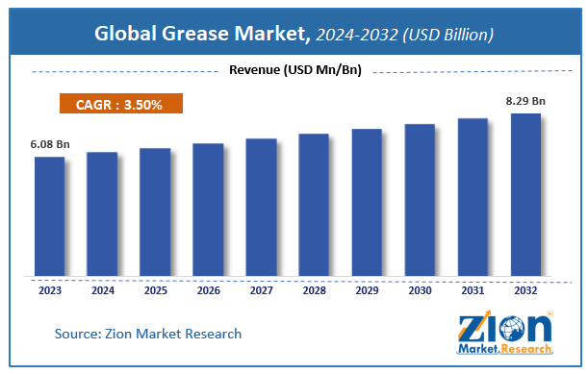Click the 8.29 Bn value label
The image size is (588, 374).
coord(525,101)
